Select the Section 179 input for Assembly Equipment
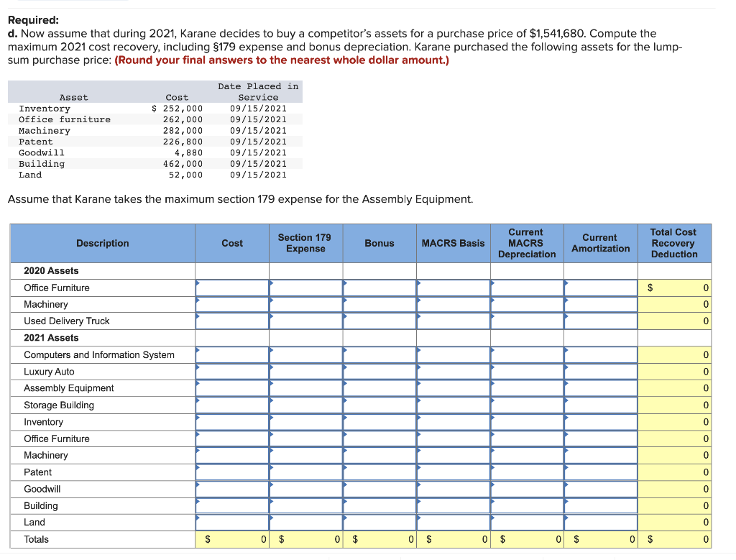 (307, 388)
